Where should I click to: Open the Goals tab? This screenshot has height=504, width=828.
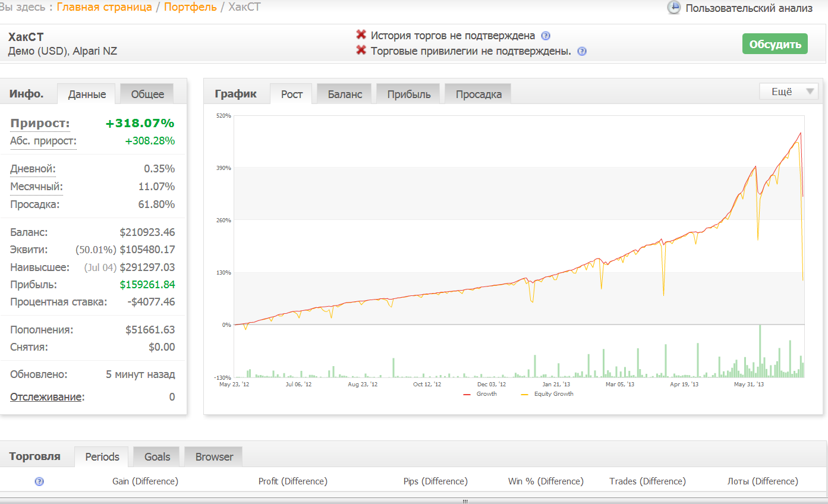point(158,456)
